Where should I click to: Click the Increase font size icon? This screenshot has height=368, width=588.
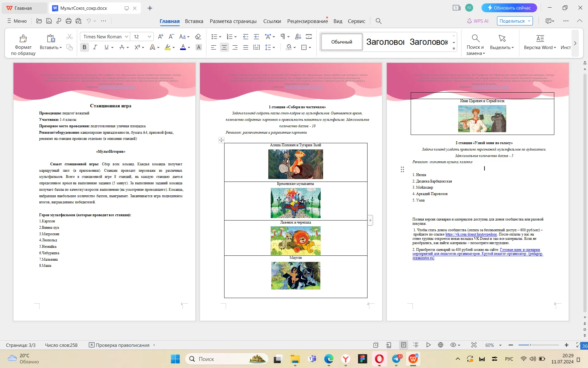pos(160,36)
